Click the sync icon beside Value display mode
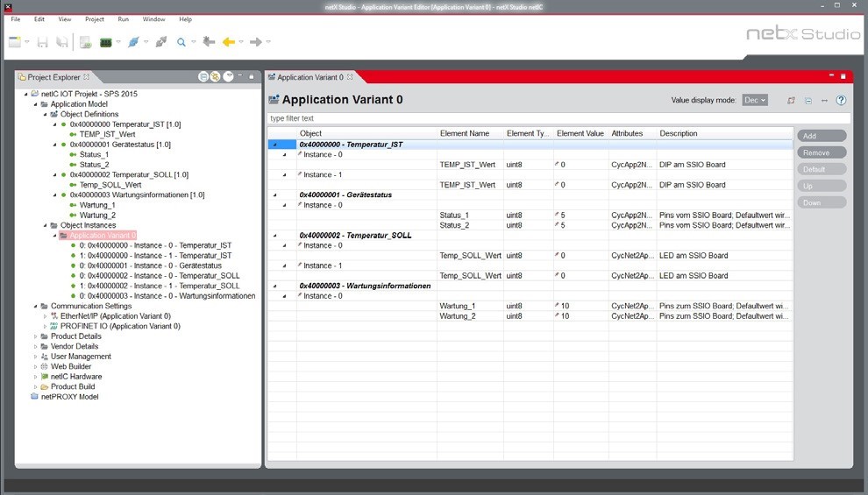The height and width of the screenshot is (495, 868). pos(791,100)
